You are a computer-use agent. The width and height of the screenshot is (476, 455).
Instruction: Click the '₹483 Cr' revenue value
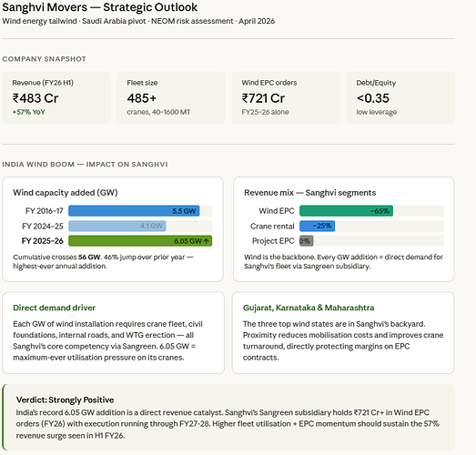35,98
